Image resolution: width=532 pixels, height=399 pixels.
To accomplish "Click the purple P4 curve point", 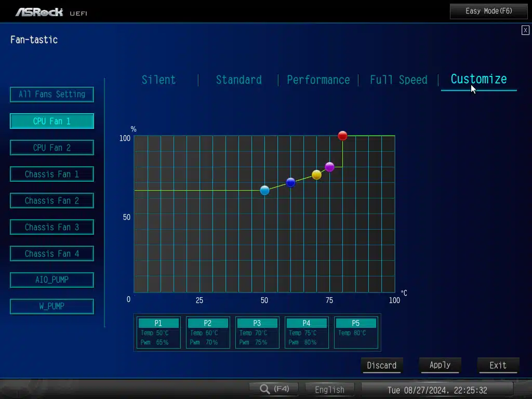I will point(329,167).
